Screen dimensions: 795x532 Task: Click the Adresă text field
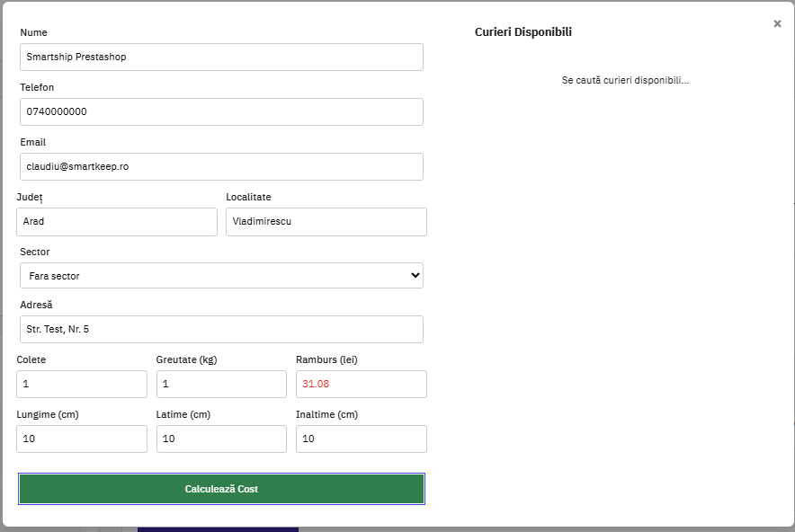coord(221,330)
